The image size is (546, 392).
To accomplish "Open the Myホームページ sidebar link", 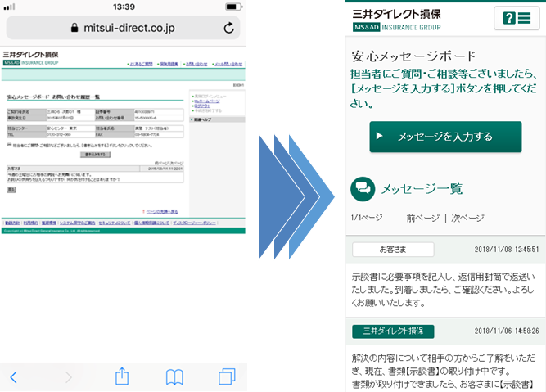I will (206, 101).
